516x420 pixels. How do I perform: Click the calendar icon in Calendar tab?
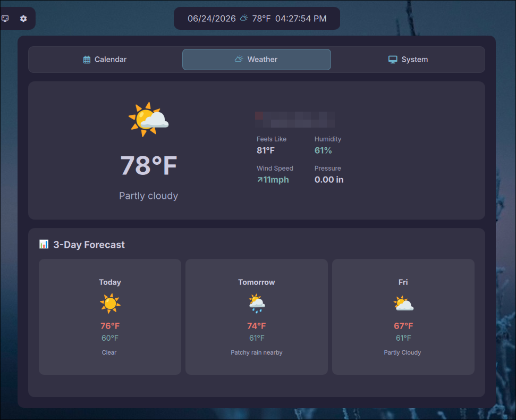click(87, 60)
